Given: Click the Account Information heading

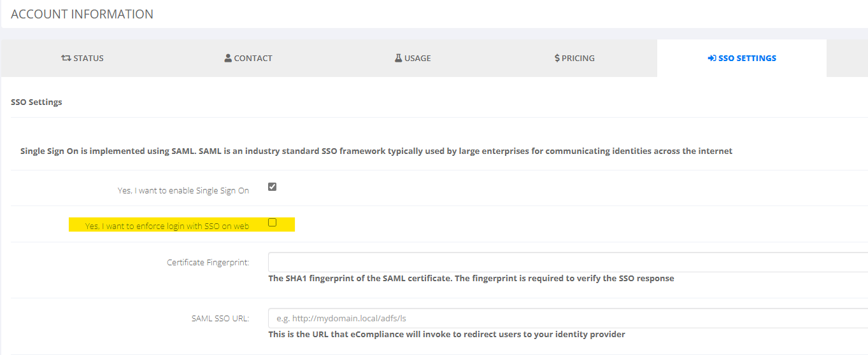Looking at the screenshot, I should [82, 14].
